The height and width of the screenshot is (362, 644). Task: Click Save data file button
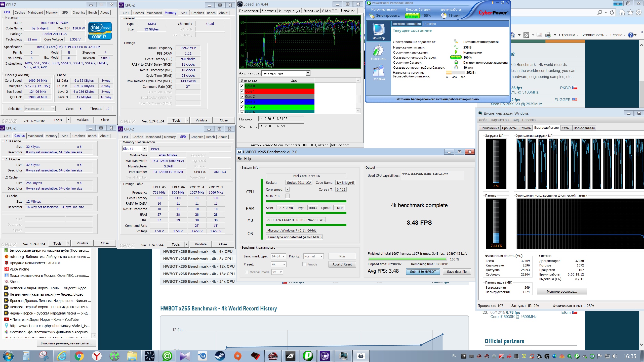[x=457, y=271]
